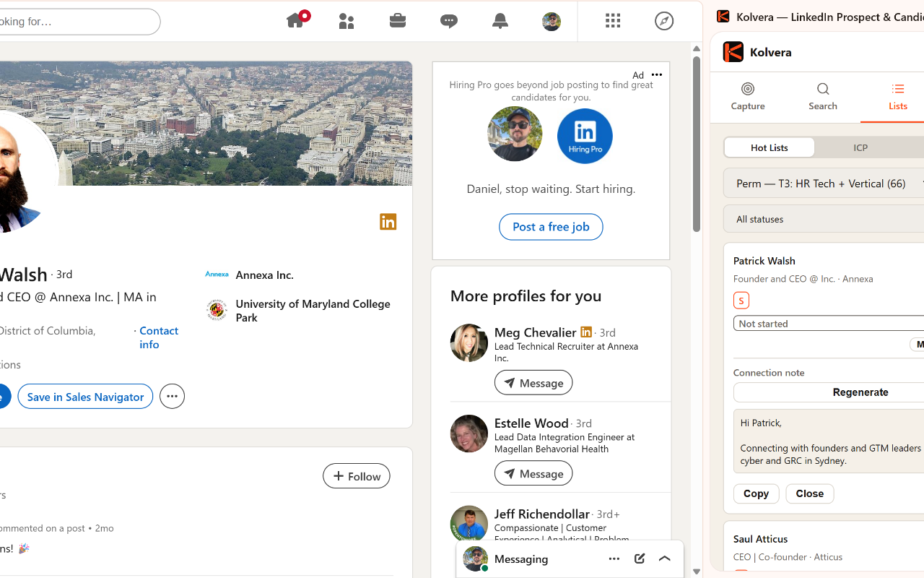Open Meg Chevalier profile name
This screenshot has height=578, width=924.
535,332
